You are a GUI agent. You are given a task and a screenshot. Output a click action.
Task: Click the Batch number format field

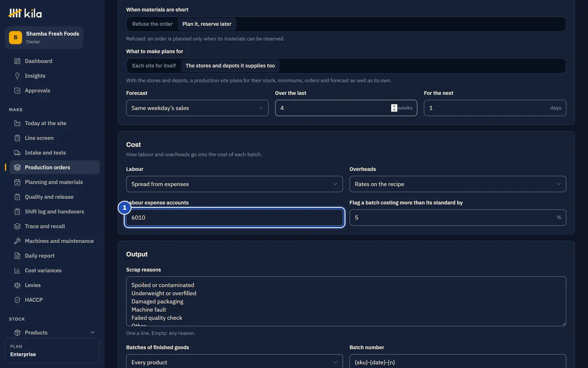458,362
